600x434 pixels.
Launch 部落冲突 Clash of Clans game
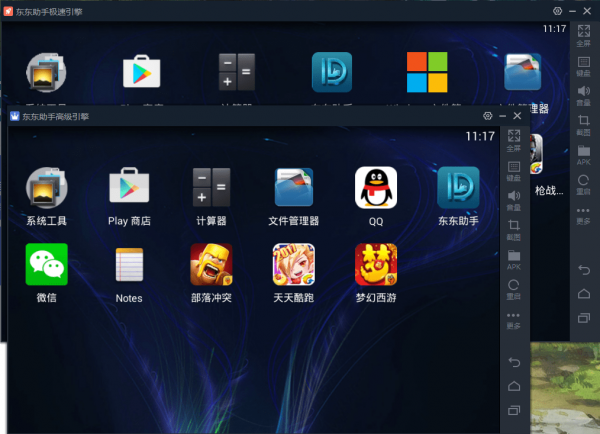pyautogui.click(x=211, y=264)
